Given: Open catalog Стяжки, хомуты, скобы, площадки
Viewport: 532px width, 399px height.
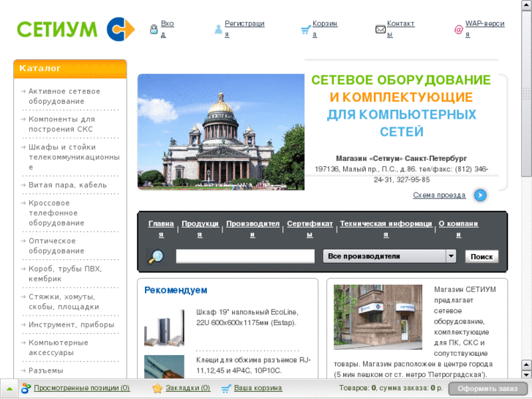Looking at the screenshot, I should click(64, 302).
